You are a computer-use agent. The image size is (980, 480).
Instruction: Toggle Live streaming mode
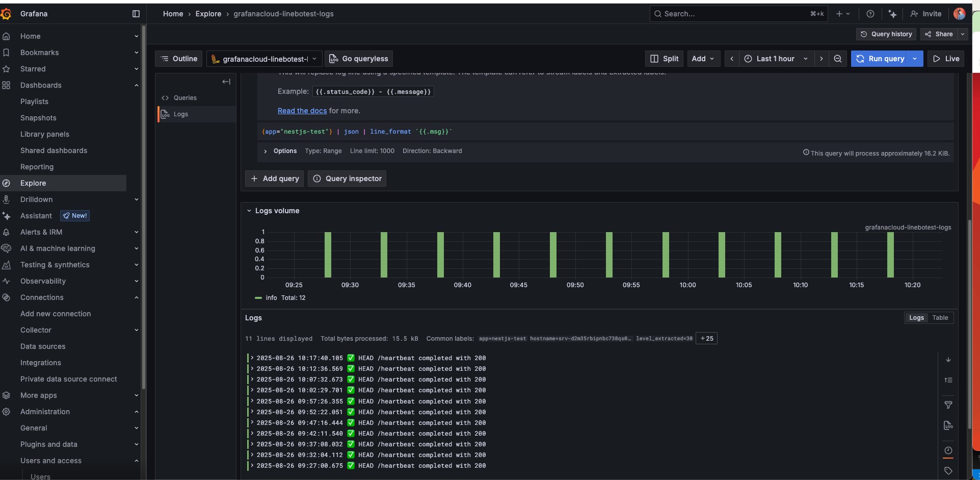[x=946, y=59]
